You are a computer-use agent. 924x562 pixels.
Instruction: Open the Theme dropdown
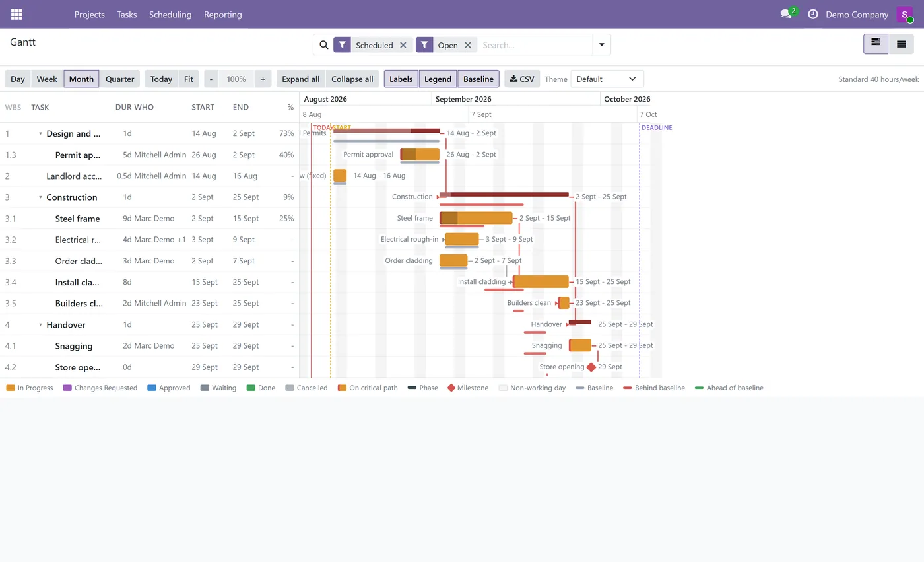pos(607,79)
